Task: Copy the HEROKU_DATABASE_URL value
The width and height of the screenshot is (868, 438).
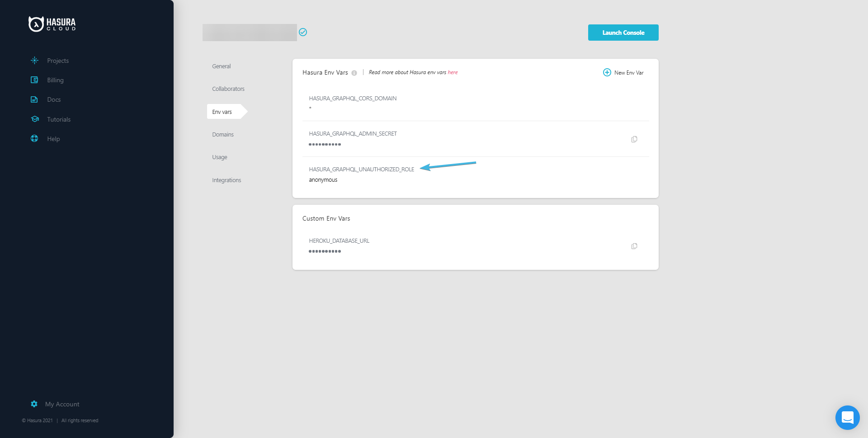Action: pyautogui.click(x=634, y=246)
